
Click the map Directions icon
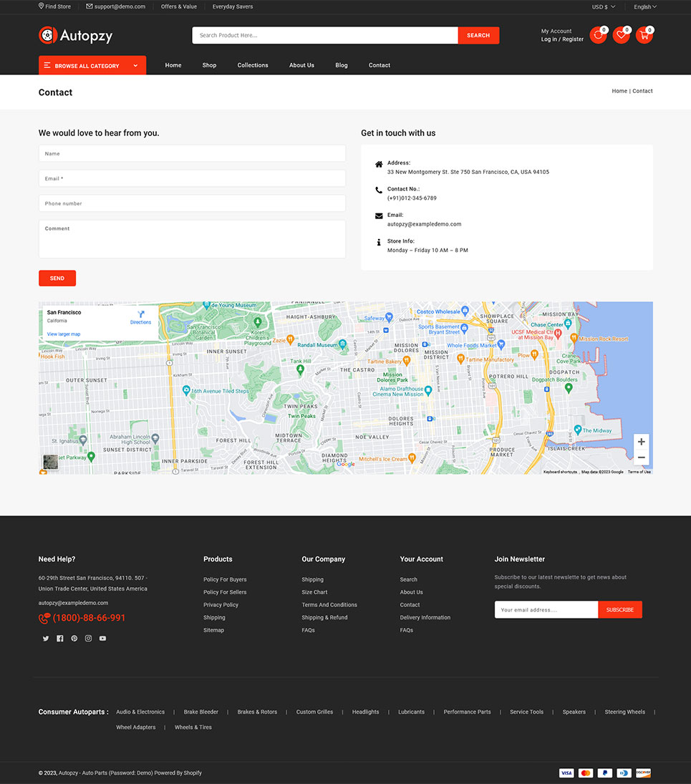141,315
